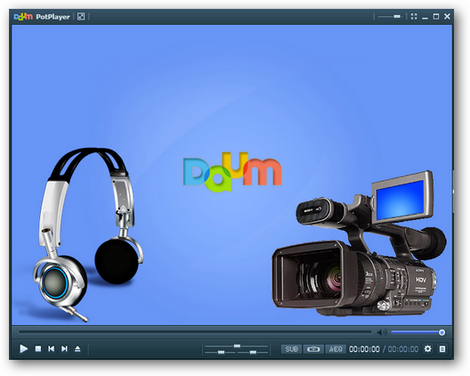Maximize the PotPlayer window
Screen dimensions: 470x376
pyautogui.click(x=436, y=16)
